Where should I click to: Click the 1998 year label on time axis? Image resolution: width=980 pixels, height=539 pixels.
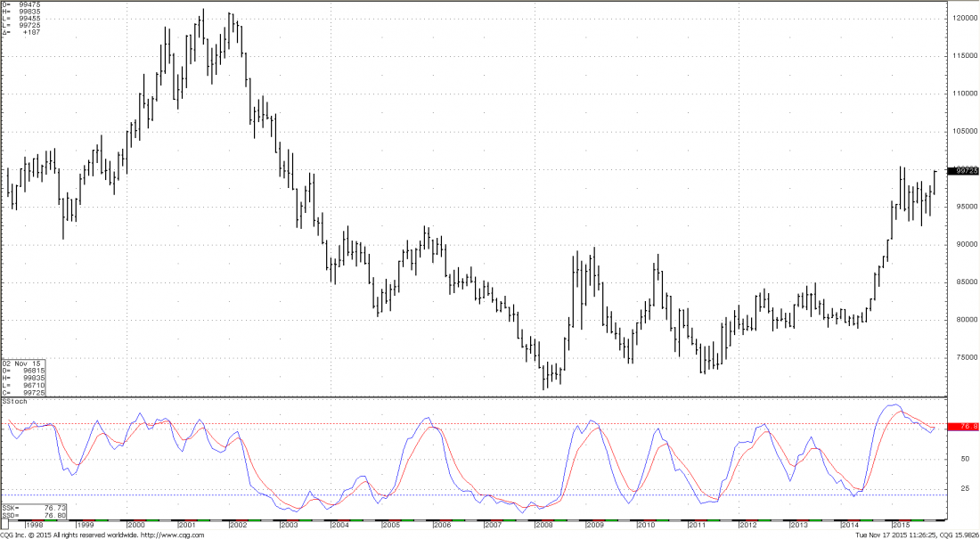(x=33, y=526)
